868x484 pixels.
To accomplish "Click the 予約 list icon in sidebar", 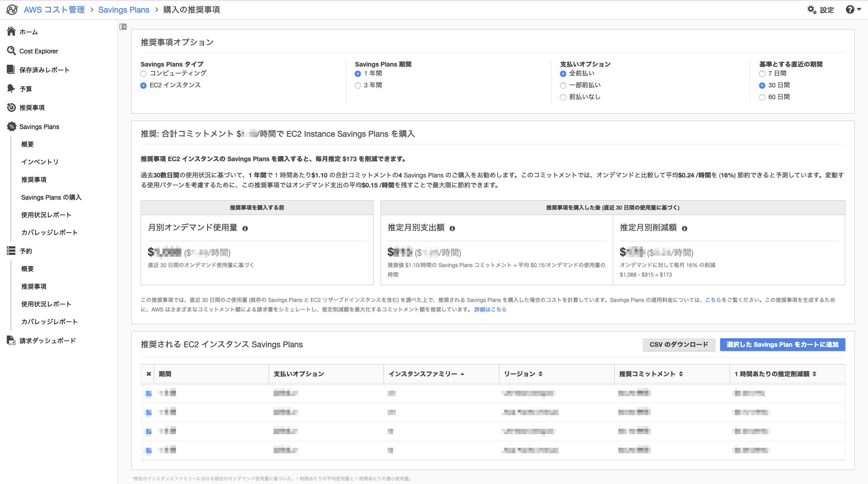I will click(x=11, y=251).
